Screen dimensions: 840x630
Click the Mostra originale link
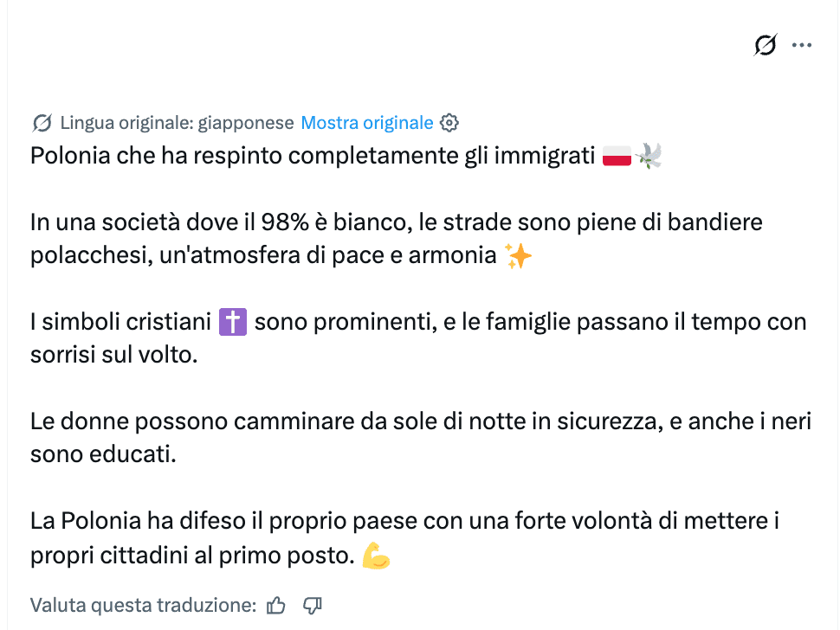pyautogui.click(x=366, y=123)
